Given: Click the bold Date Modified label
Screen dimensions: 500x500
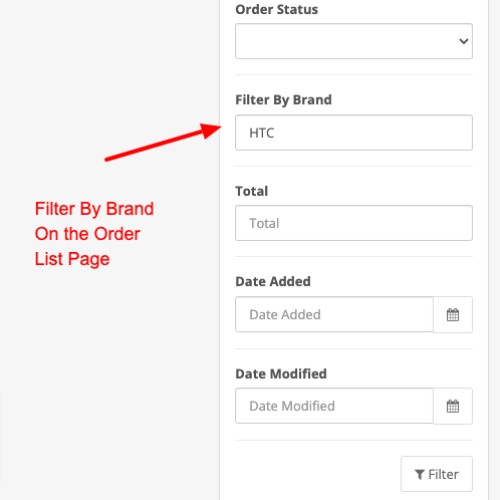Looking at the screenshot, I should pos(281,374).
